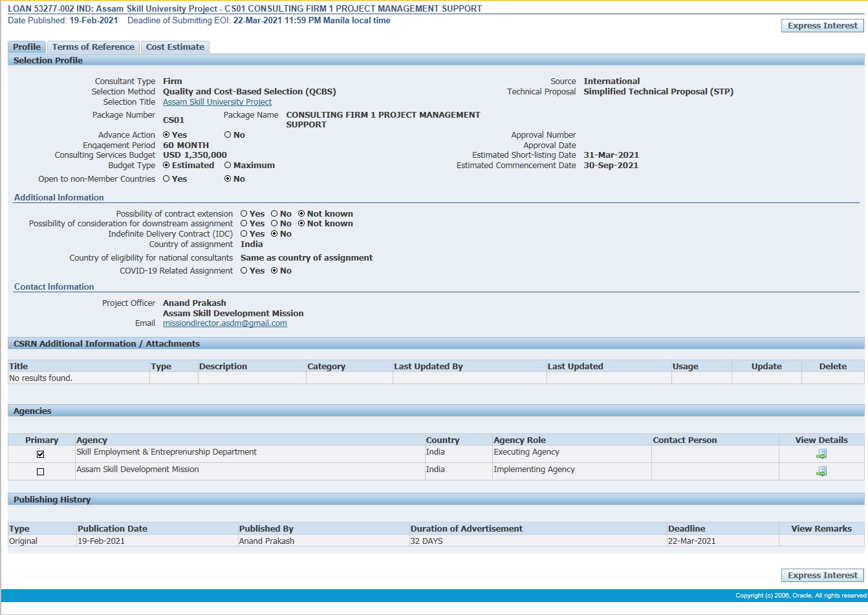
Task: Click USD 1,350,000 budget value
Action: tap(195, 155)
